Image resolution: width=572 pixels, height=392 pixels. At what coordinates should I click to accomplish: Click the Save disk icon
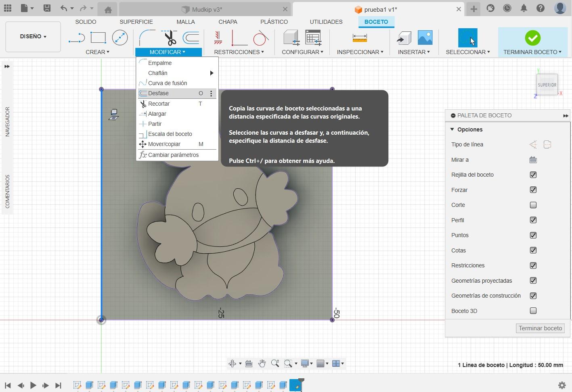coord(47,8)
